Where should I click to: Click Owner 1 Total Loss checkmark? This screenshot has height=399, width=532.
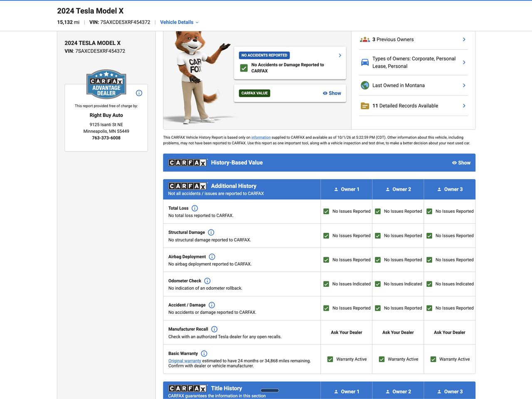[x=326, y=212]
